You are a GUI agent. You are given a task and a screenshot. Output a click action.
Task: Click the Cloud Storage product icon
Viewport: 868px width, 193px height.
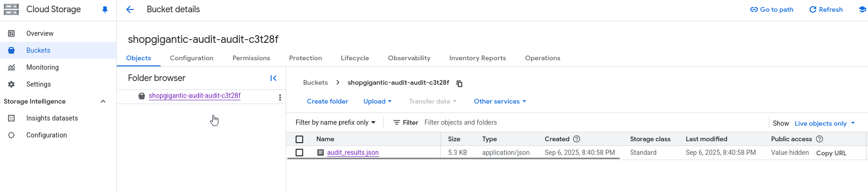(11, 9)
